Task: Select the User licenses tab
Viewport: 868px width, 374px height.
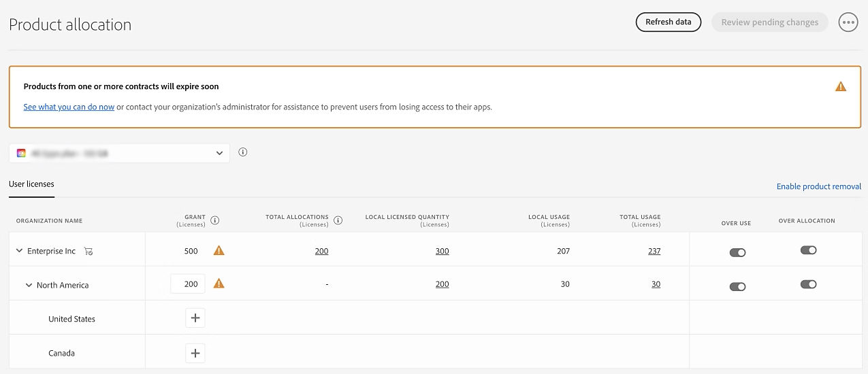Action: pos(31,184)
